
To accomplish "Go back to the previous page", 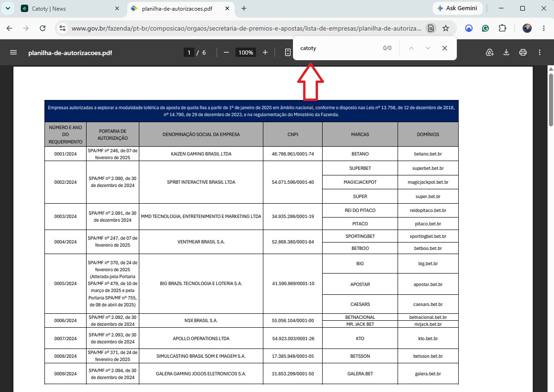I will point(10,28).
